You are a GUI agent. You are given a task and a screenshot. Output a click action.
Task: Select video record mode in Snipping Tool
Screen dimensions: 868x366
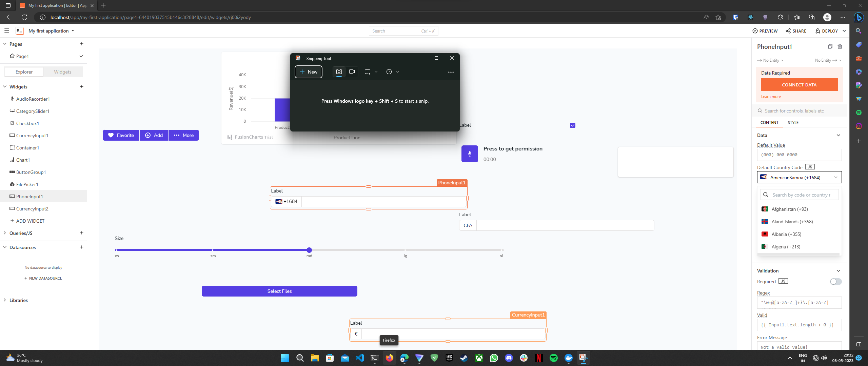click(352, 72)
